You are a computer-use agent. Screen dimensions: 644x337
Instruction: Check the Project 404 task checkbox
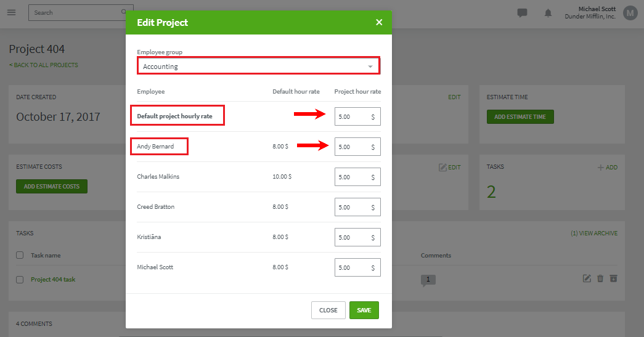point(20,280)
